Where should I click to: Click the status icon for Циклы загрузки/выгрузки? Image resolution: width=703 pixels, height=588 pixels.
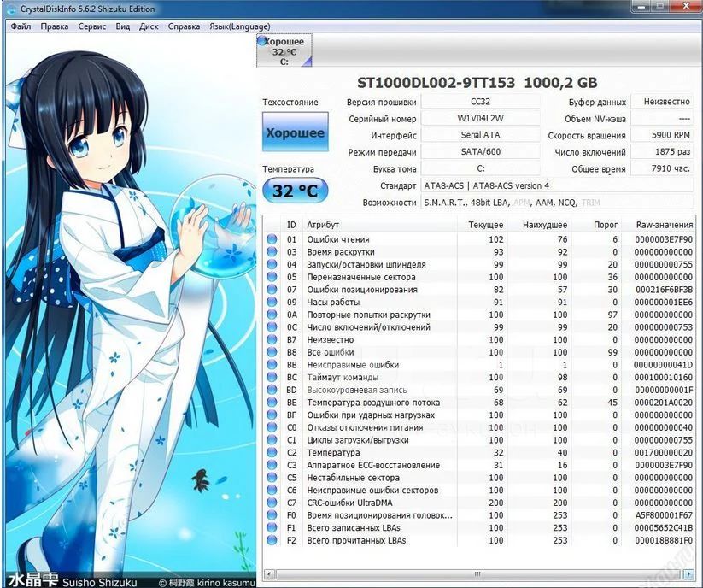(x=272, y=440)
